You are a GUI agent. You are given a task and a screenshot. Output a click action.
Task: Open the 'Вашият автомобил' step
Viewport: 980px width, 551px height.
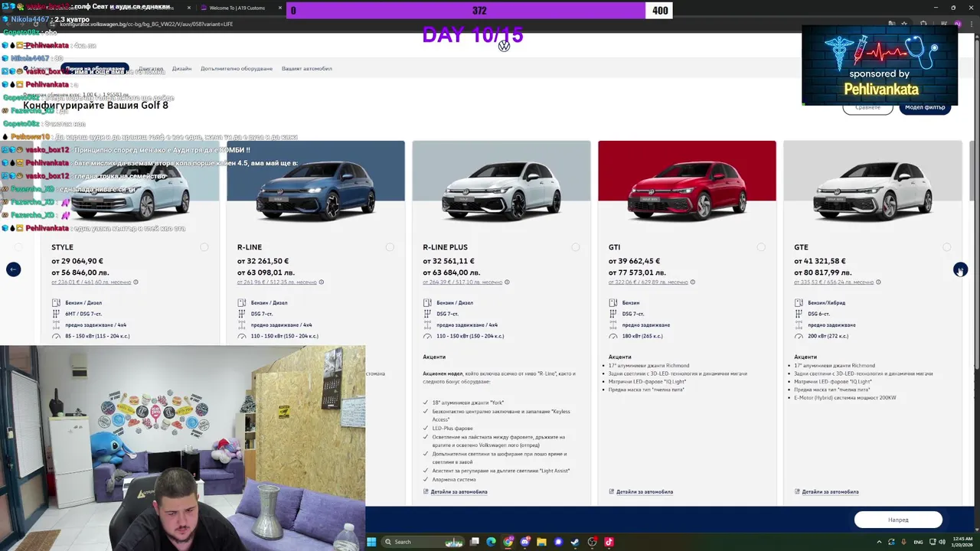point(307,69)
